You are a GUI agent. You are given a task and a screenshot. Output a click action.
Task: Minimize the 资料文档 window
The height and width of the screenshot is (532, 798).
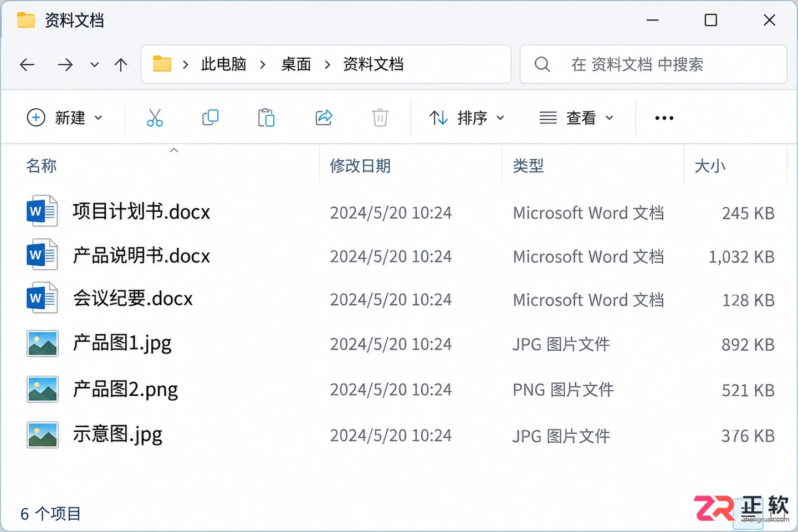coord(653,21)
